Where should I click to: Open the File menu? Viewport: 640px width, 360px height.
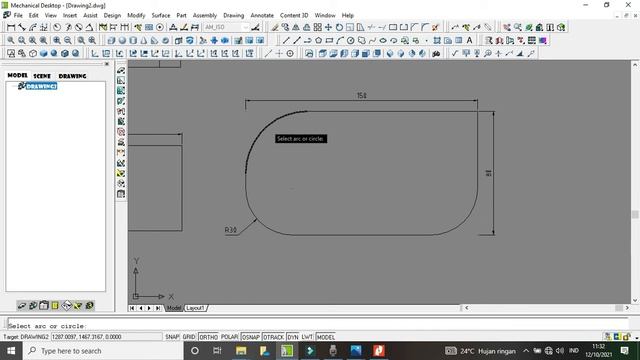(x=18, y=16)
